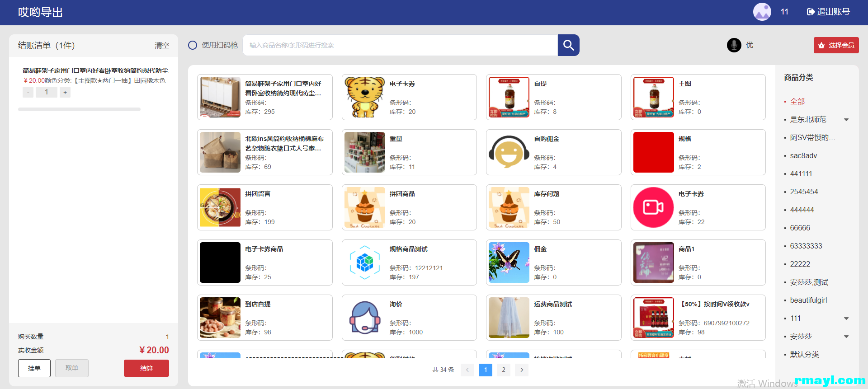Select the 安莎莎,测试 category
The image size is (868, 389).
[x=809, y=282]
